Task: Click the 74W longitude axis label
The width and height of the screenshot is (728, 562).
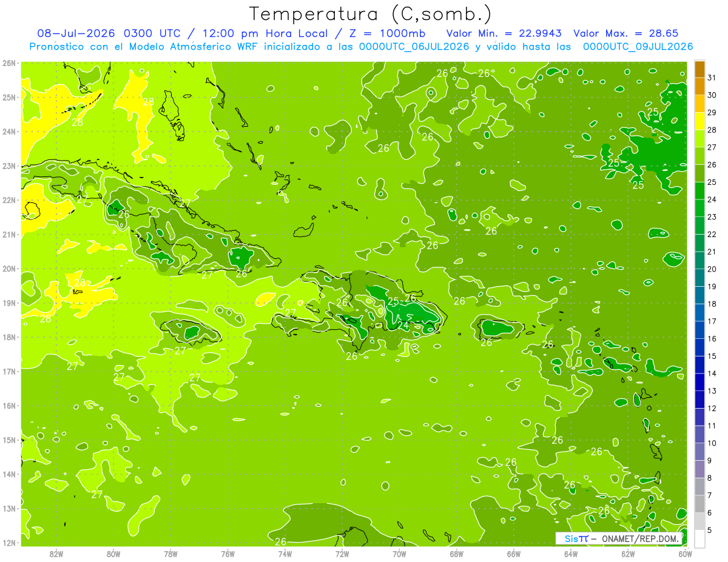Action: click(285, 554)
